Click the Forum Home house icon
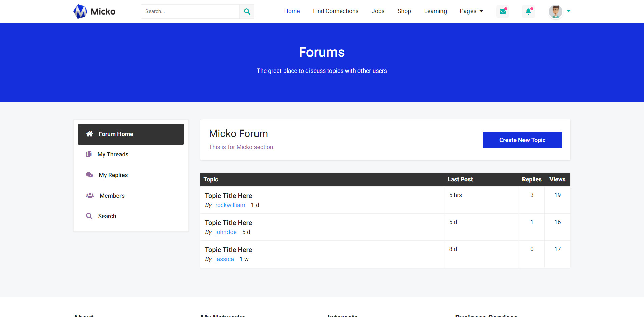Viewport: 644px width, 317px height. (x=89, y=134)
